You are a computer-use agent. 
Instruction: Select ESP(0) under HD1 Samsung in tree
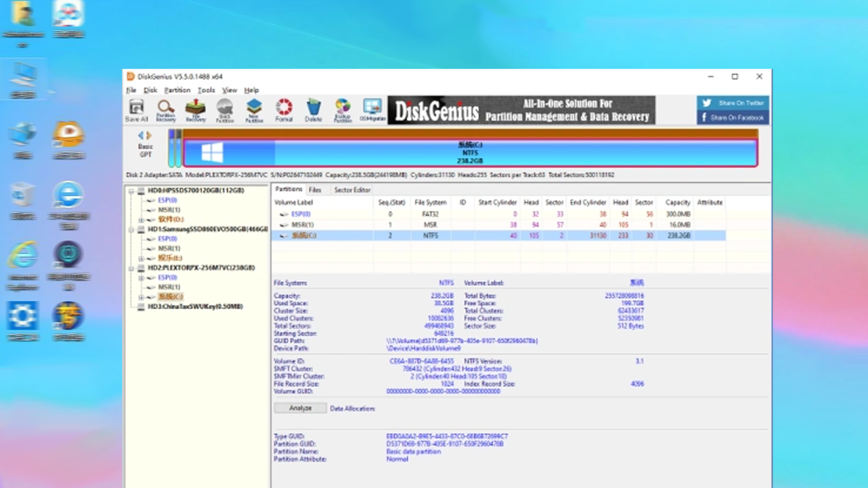coord(168,239)
